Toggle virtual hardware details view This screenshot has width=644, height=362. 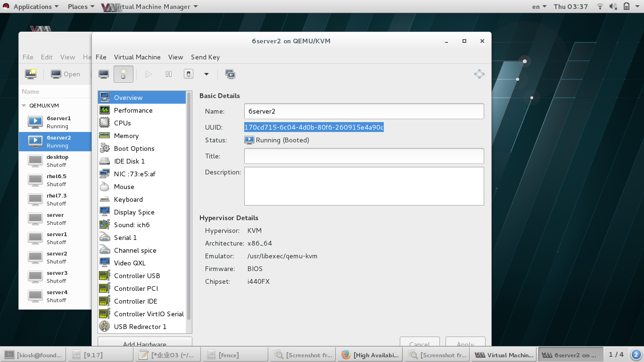pos(123,74)
